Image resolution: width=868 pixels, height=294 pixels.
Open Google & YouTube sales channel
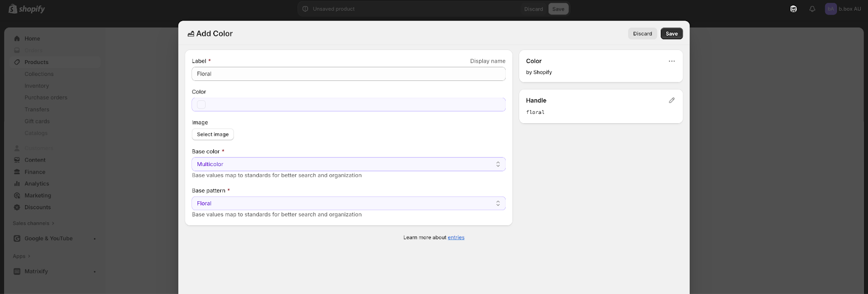(48, 239)
